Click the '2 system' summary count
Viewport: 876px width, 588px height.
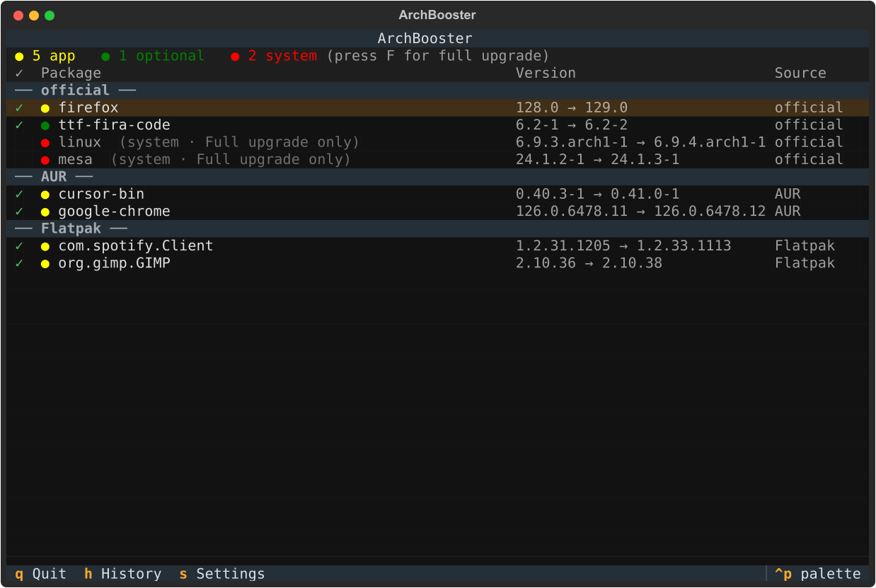(x=282, y=56)
